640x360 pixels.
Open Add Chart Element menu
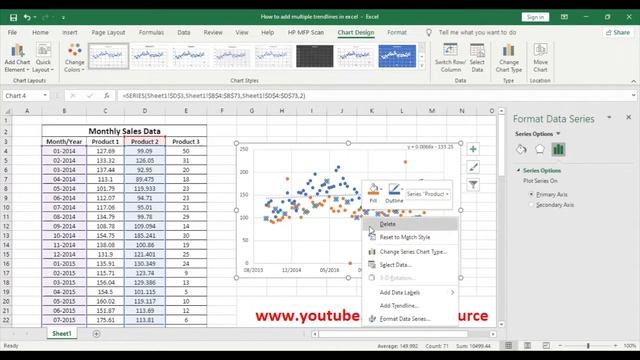17,58
